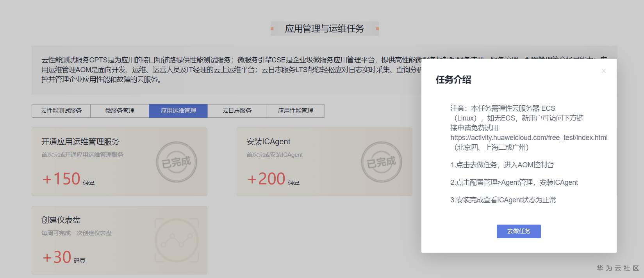Click the +200 码豆 reward text
This screenshot has height=278, width=644.
click(x=273, y=179)
